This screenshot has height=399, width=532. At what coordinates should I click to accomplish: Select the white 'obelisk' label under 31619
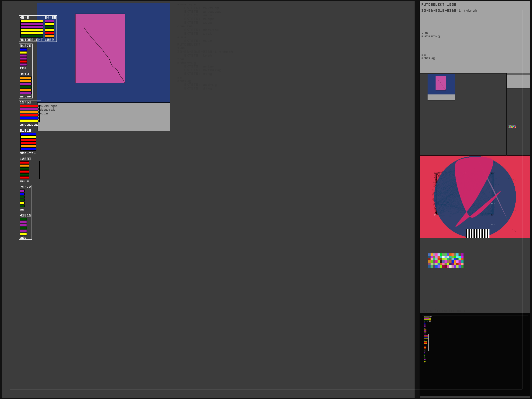[28, 153]
